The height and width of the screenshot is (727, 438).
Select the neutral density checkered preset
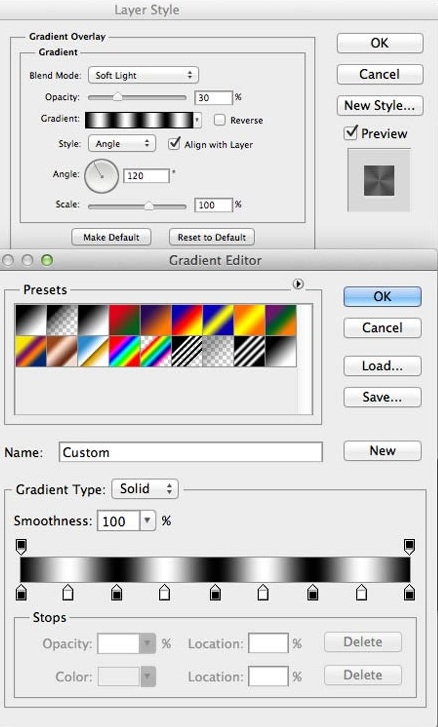pyautogui.click(x=219, y=351)
